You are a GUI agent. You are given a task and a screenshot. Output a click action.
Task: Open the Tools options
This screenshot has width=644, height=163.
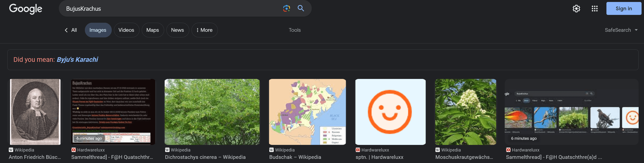294,30
